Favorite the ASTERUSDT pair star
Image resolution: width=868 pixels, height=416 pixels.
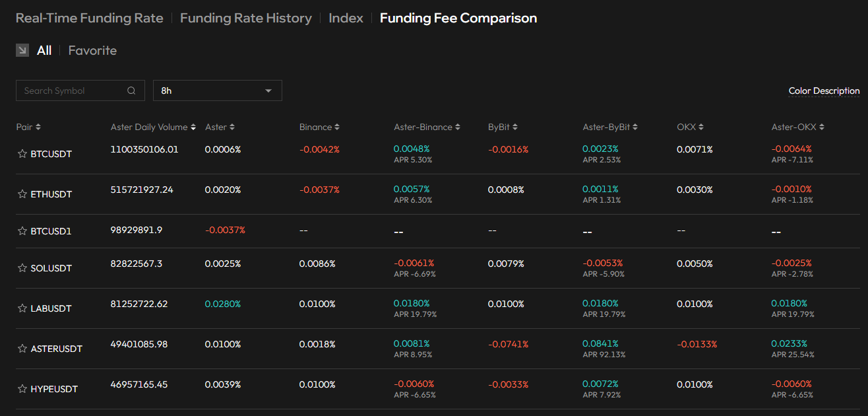22,349
